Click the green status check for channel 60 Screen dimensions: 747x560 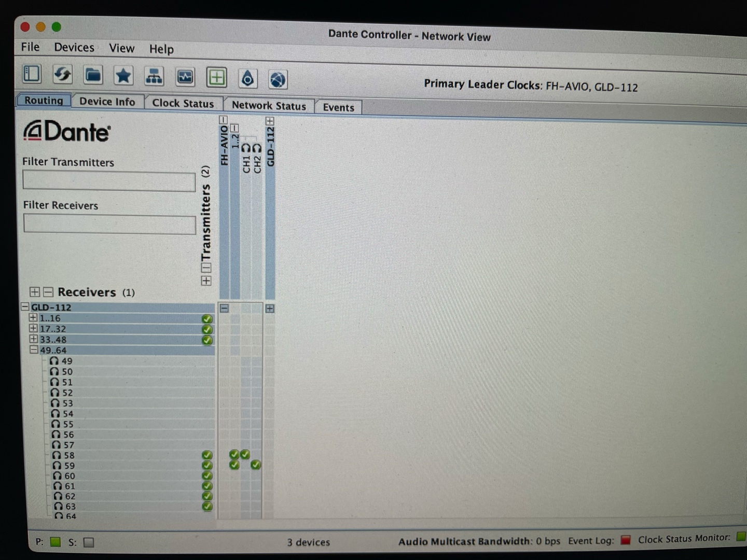pyautogui.click(x=207, y=475)
